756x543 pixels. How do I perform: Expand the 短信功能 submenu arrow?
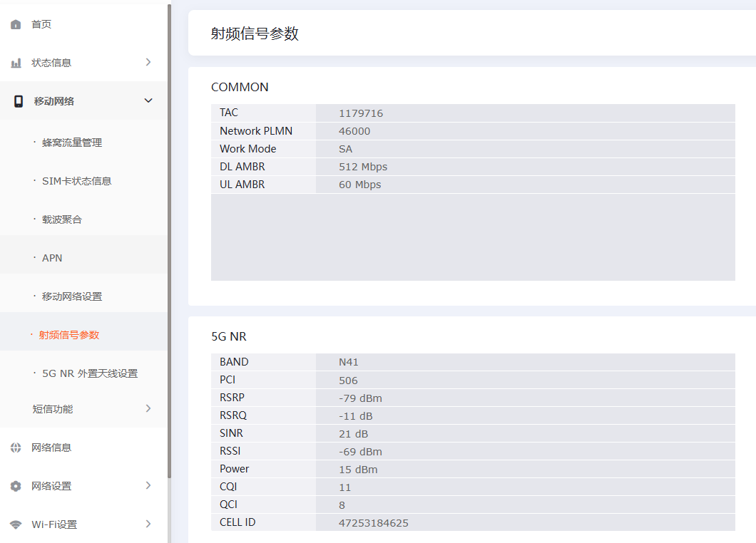(148, 408)
